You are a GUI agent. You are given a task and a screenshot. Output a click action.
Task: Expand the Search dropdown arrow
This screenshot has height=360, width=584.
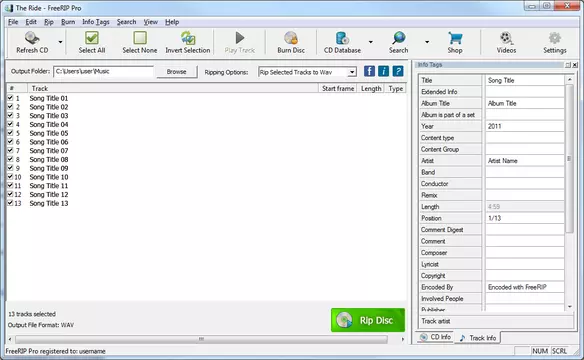coord(427,42)
